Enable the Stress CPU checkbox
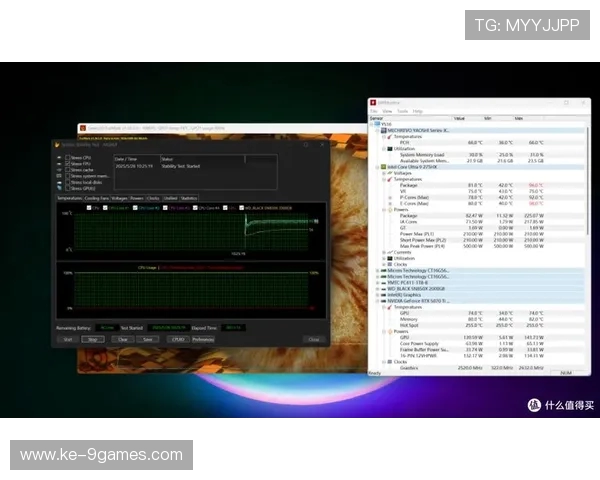This screenshot has height=480, width=600. (67, 157)
